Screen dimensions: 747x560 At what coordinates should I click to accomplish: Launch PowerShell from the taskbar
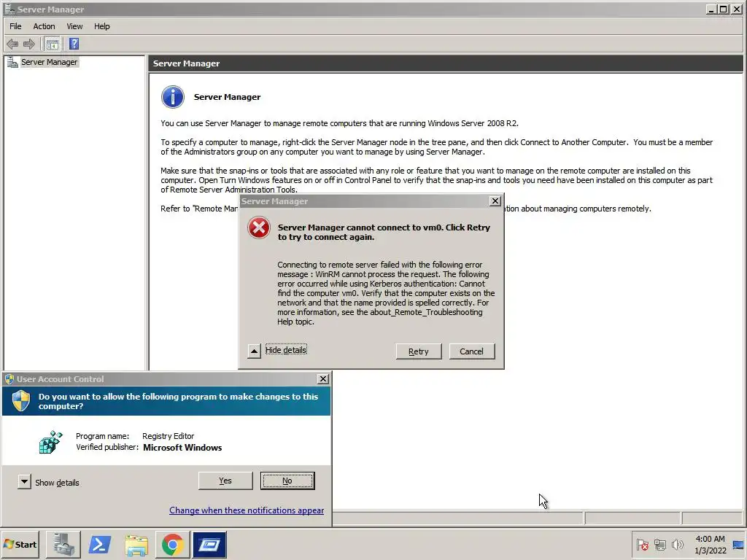[100, 544]
